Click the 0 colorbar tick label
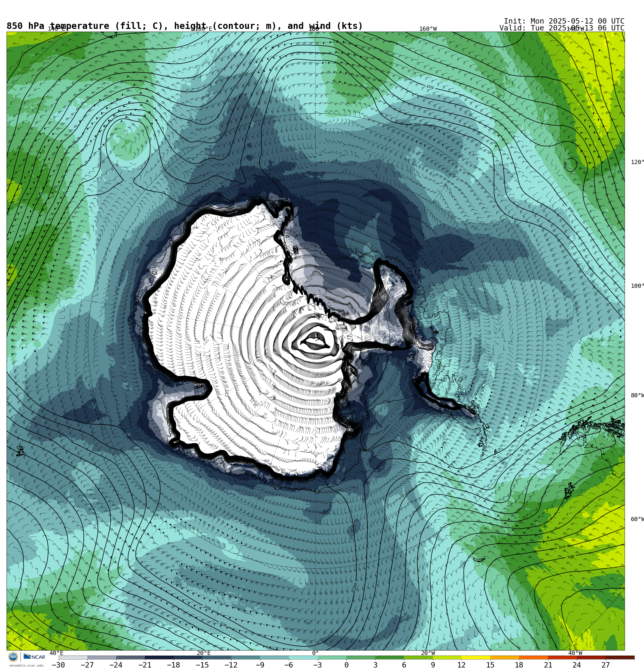This screenshot has width=644, height=669. (x=346, y=665)
